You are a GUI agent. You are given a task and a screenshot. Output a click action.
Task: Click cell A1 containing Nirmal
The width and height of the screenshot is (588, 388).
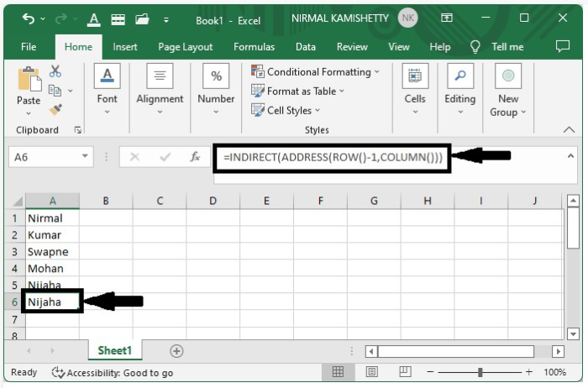tap(52, 218)
